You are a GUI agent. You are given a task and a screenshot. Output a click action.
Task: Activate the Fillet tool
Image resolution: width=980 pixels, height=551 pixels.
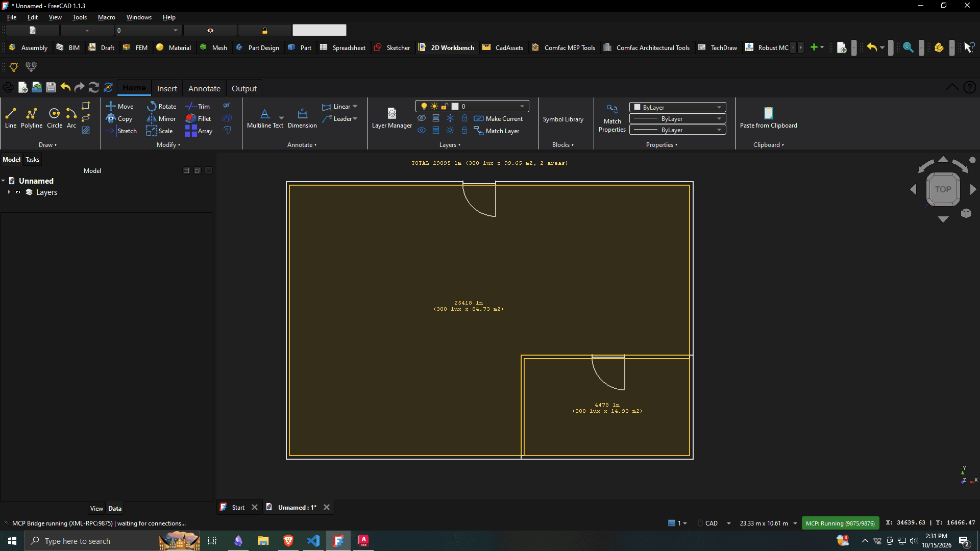point(198,118)
